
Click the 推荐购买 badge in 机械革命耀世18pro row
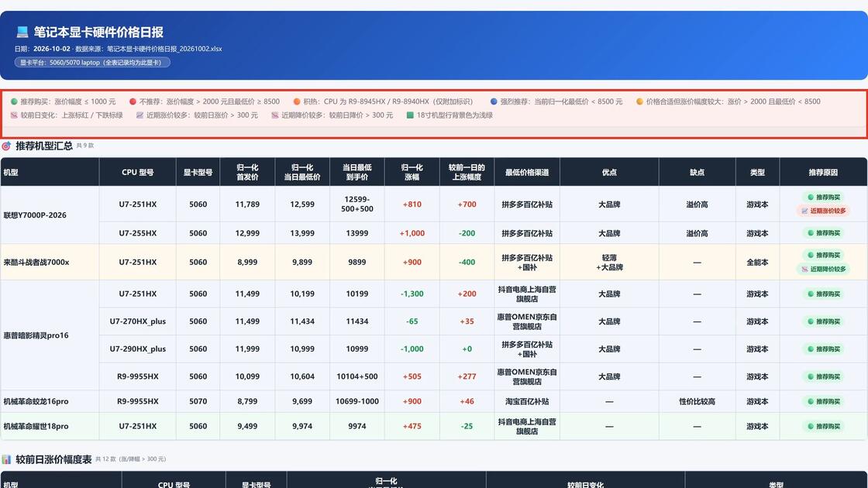pos(823,427)
